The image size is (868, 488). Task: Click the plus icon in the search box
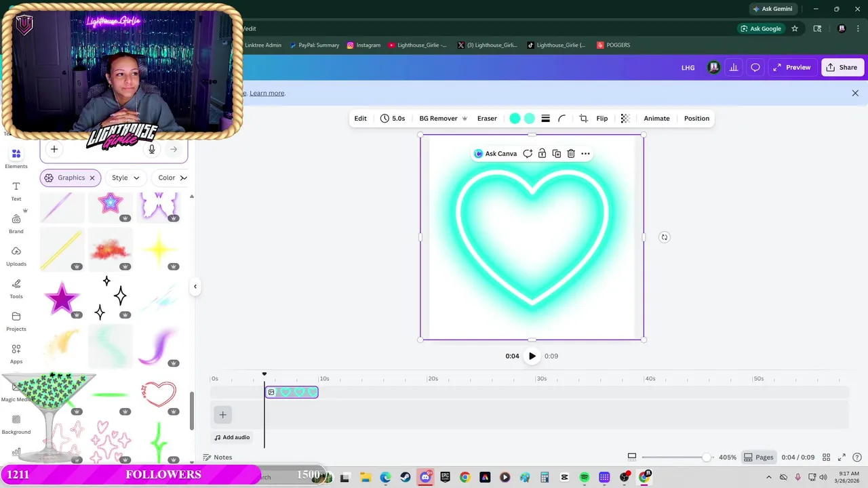pyautogui.click(x=54, y=149)
